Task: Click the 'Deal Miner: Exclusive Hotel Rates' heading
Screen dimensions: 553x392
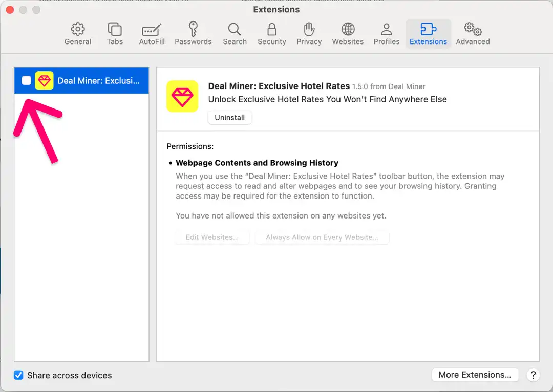Action: click(x=279, y=86)
